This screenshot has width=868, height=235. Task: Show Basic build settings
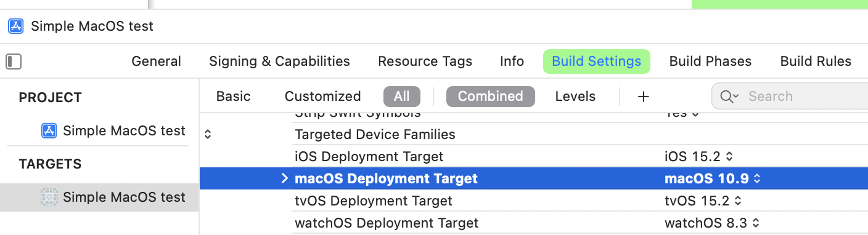click(234, 97)
